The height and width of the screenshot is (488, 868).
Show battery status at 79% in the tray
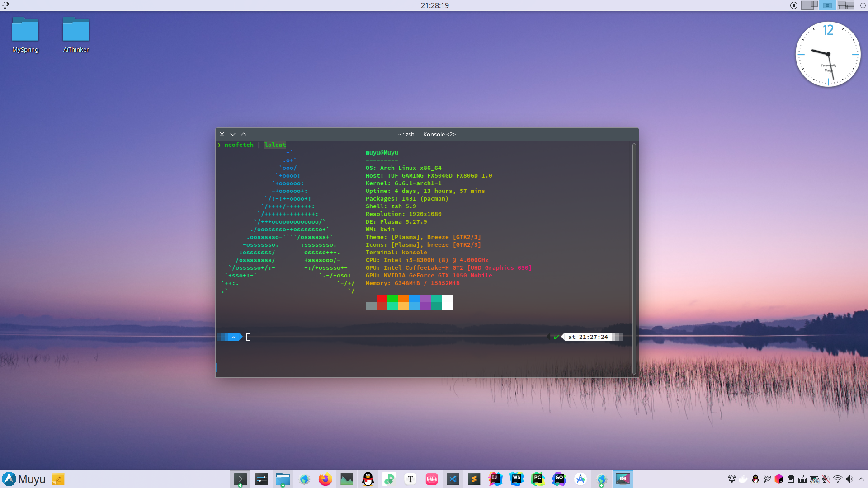[x=814, y=479]
